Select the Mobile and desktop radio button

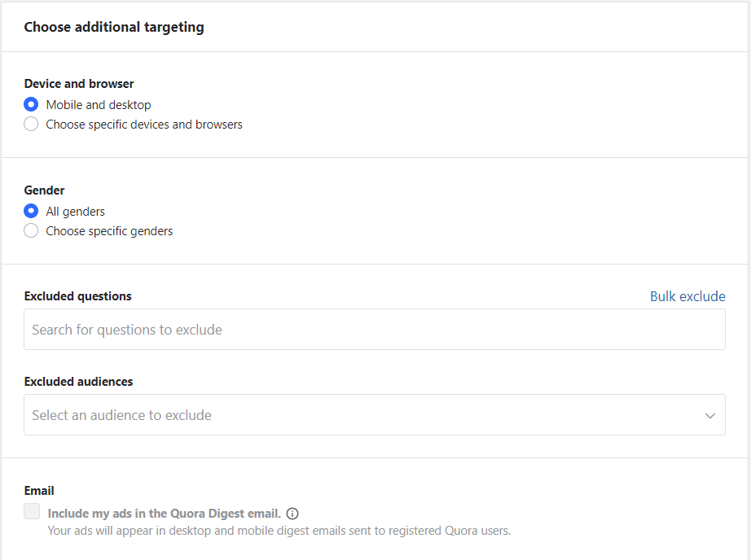click(x=31, y=104)
